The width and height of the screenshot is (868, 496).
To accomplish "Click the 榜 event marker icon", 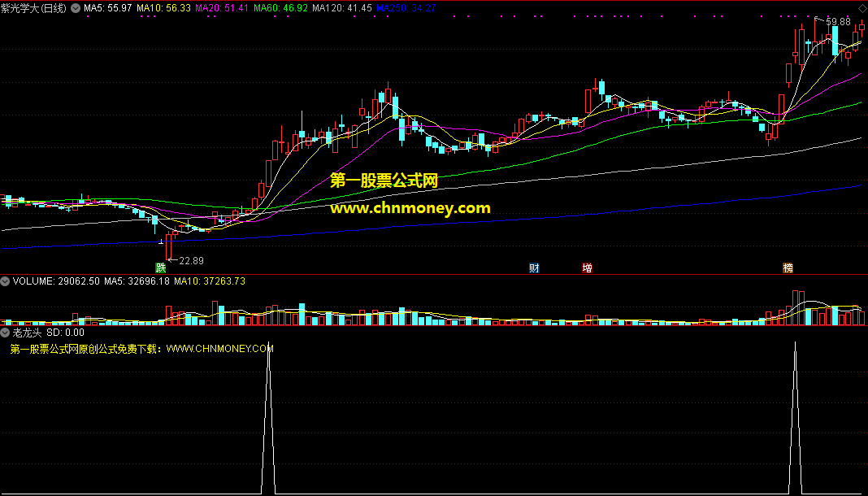I will (x=788, y=268).
